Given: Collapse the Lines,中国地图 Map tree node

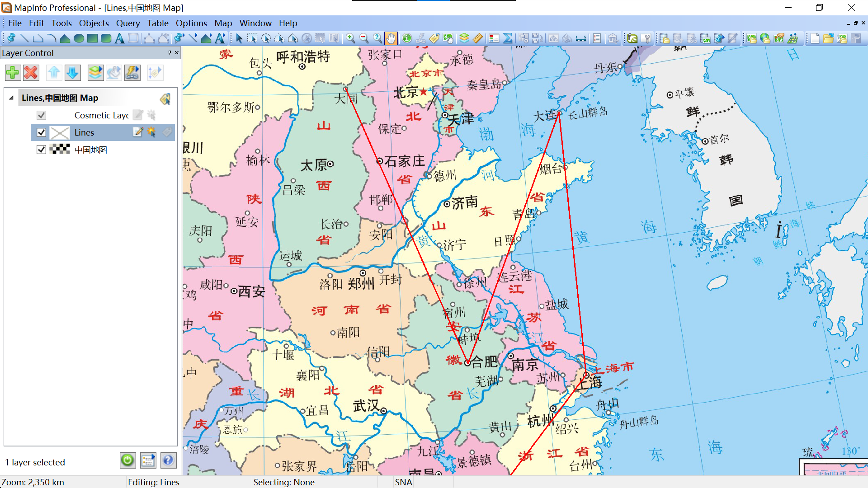Looking at the screenshot, I should [x=11, y=98].
